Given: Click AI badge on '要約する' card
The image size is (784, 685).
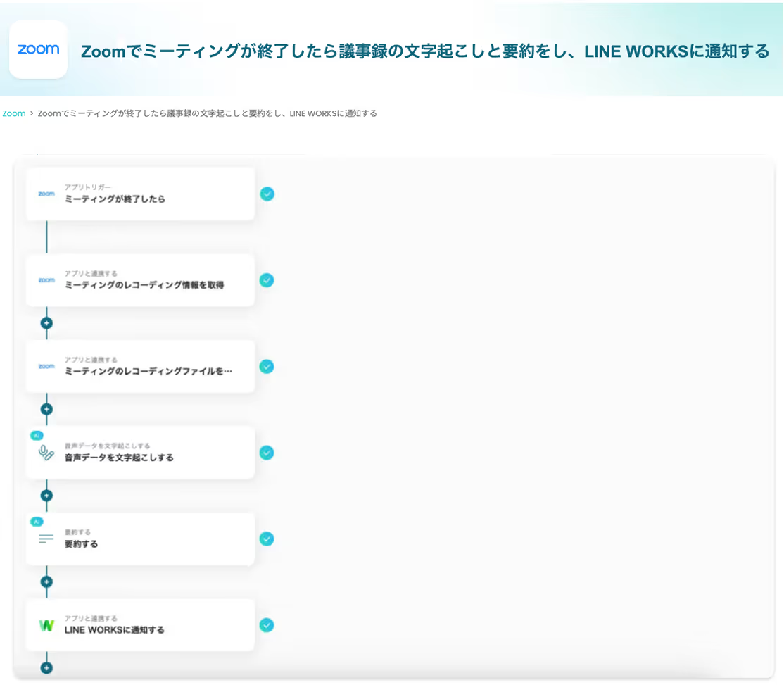Looking at the screenshot, I should pyautogui.click(x=37, y=522).
